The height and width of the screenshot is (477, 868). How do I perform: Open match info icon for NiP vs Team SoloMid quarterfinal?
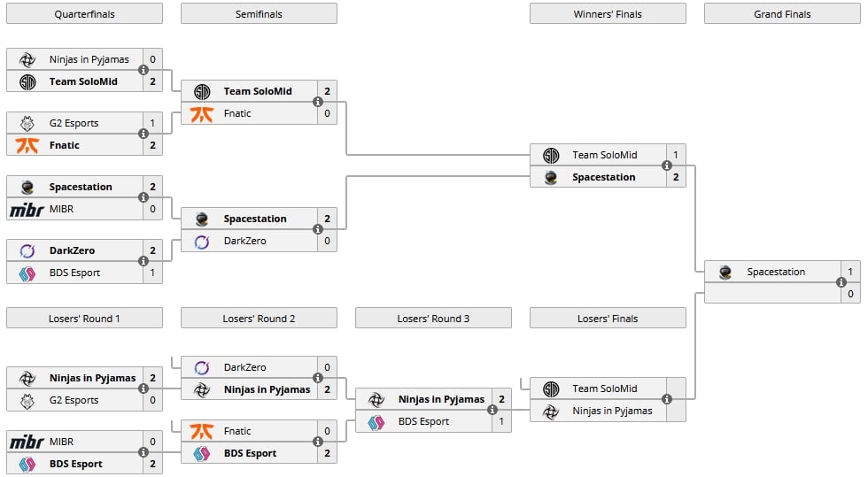point(143,70)
